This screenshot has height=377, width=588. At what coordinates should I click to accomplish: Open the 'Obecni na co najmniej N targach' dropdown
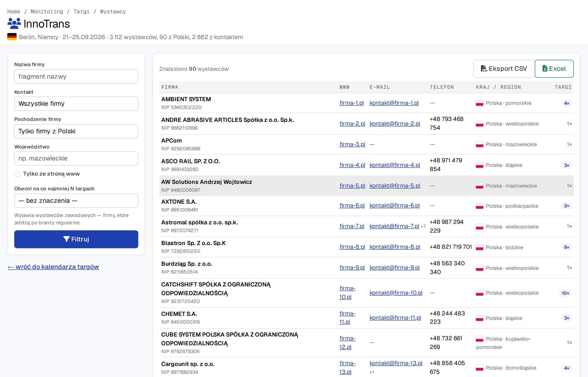[x=76, y=200]
